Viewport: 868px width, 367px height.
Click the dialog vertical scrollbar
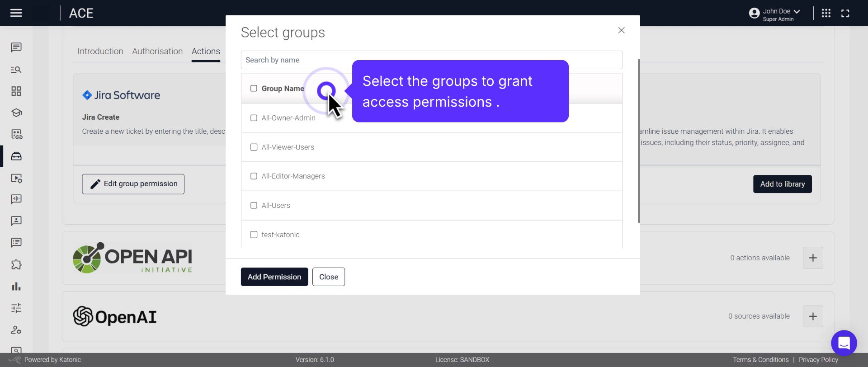(639, 141)
